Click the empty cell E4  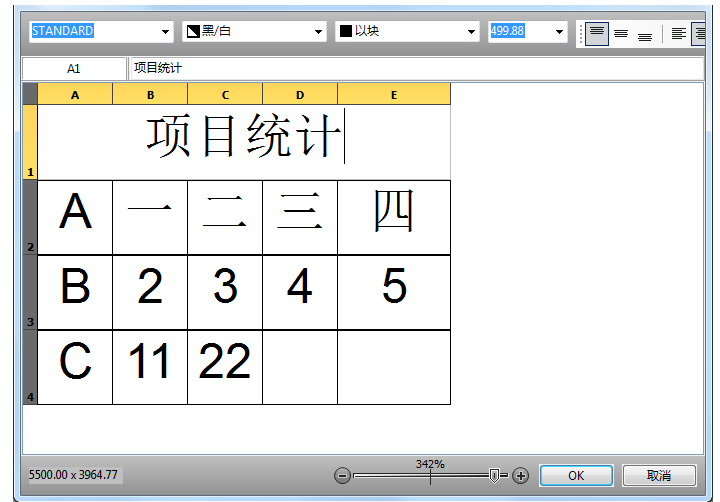394,367
